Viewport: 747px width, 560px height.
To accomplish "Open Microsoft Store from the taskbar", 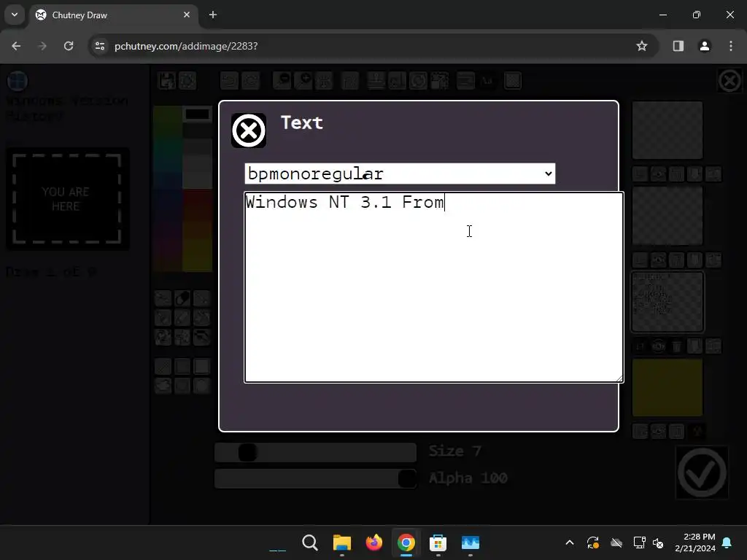I will 438,542.
